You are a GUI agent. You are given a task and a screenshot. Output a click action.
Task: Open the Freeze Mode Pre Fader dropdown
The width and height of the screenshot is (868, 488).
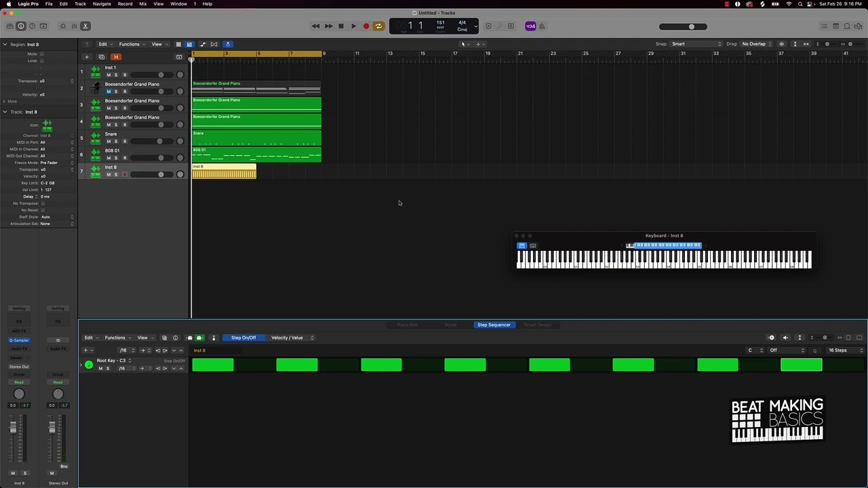tap(57, 163)
